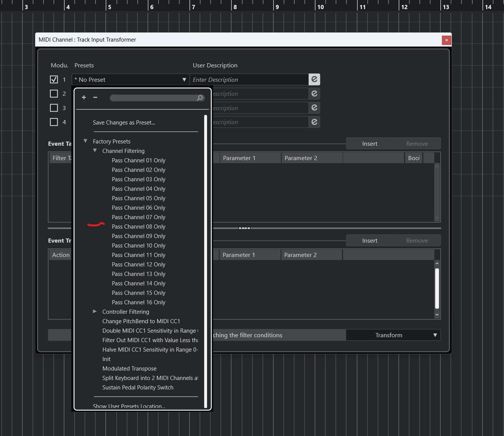504x436 pixels.
Task: Collapse the Factory Presets tree
Action: (x=86, y=141)
